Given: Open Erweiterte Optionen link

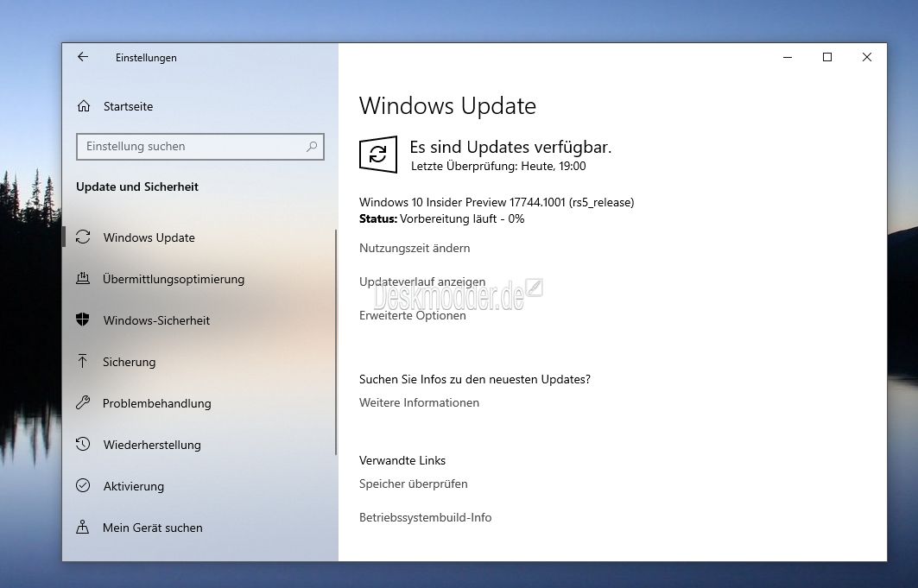Looking at the screenshot, I should [x=413, y=315].
